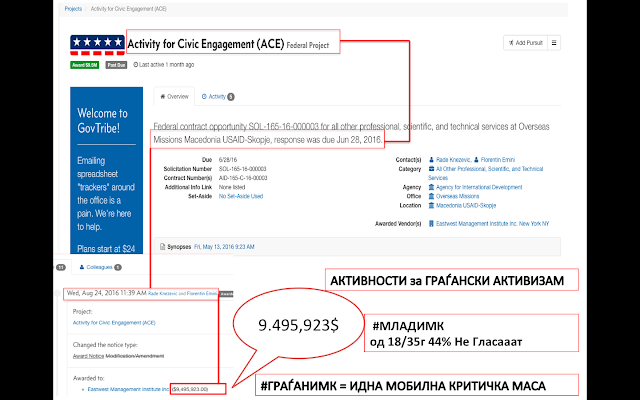Image resolution: width=640 pixels, height=400 pixels.
Task: Click the briefcase icon beside the Category link
Action: pyautogui.click(x=431, y=169)
